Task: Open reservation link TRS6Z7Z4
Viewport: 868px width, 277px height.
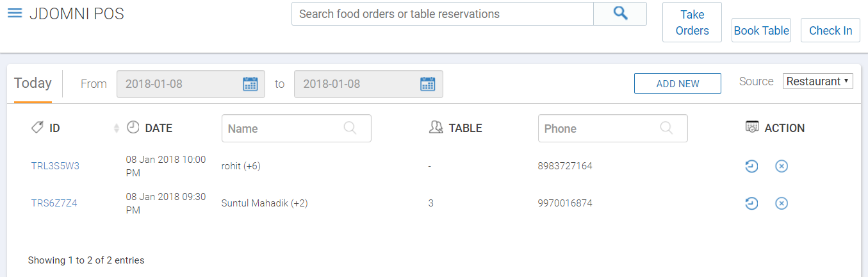Action: 54,203
